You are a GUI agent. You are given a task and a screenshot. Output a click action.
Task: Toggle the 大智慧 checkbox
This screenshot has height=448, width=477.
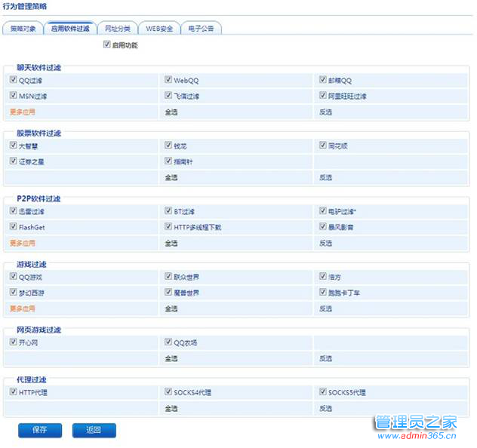13,146
